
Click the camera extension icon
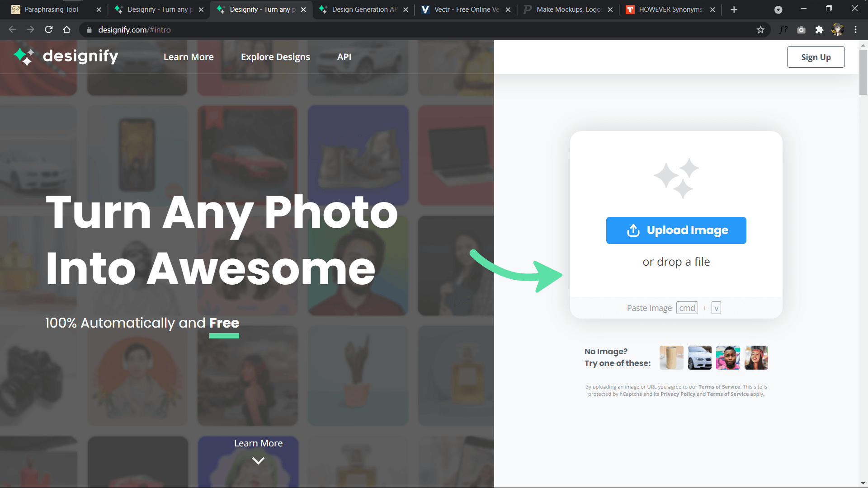pos(801,30)
